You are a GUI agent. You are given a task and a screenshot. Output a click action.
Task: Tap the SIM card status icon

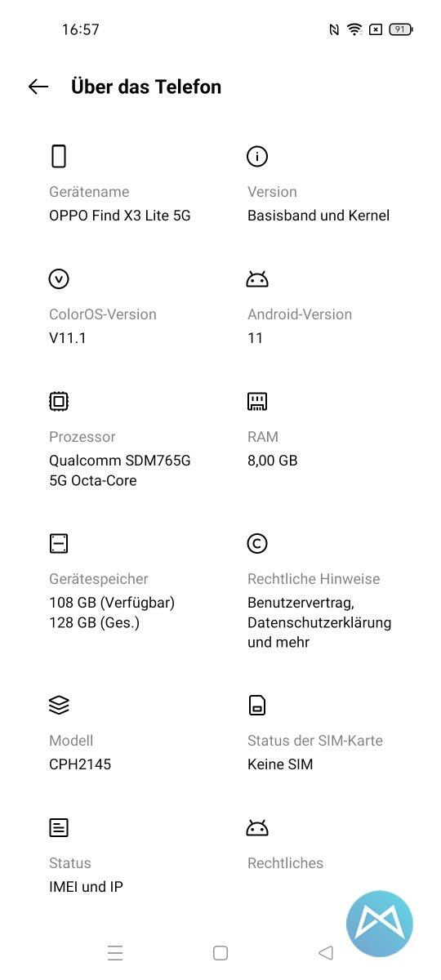257,705
